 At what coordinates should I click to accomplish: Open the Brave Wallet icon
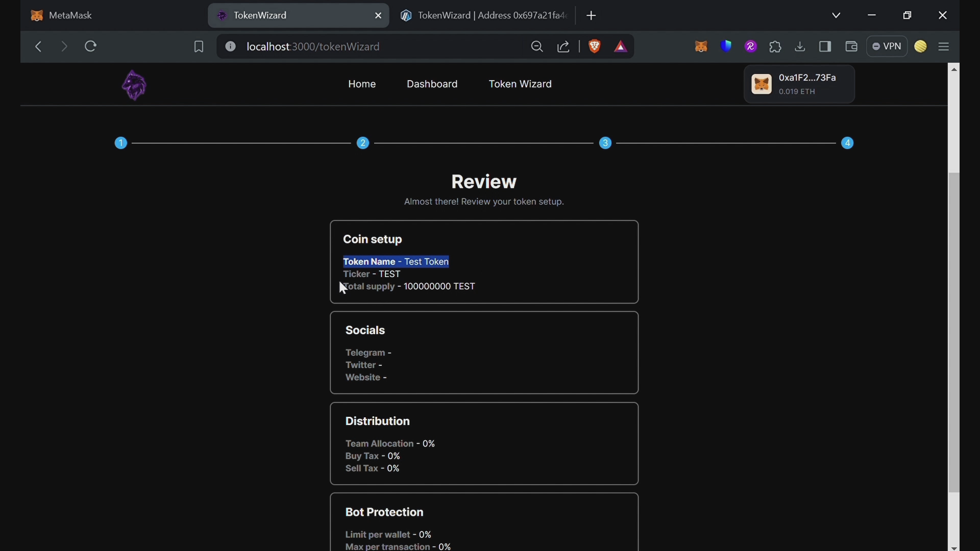851,46
